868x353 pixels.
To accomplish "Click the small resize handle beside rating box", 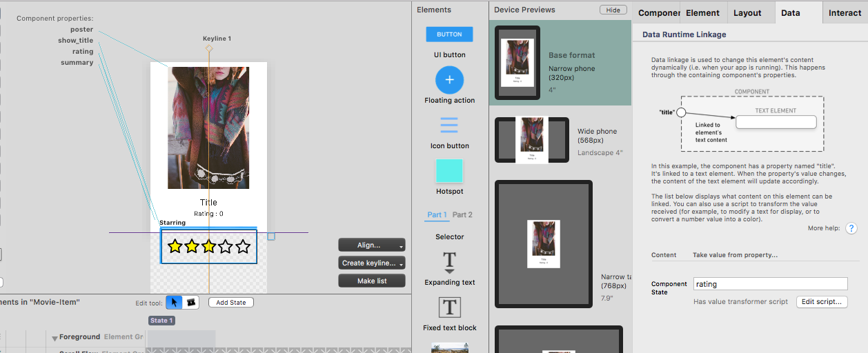I will coord(271,236).
